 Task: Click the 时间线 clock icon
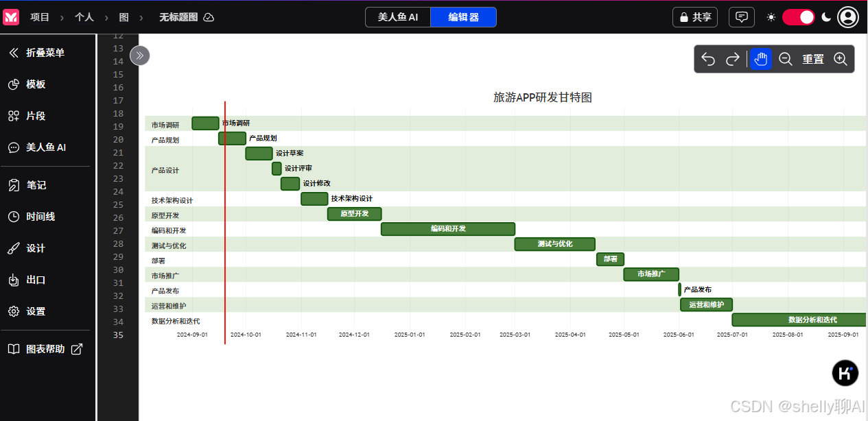pyautogui.click(x=14, y=217)
